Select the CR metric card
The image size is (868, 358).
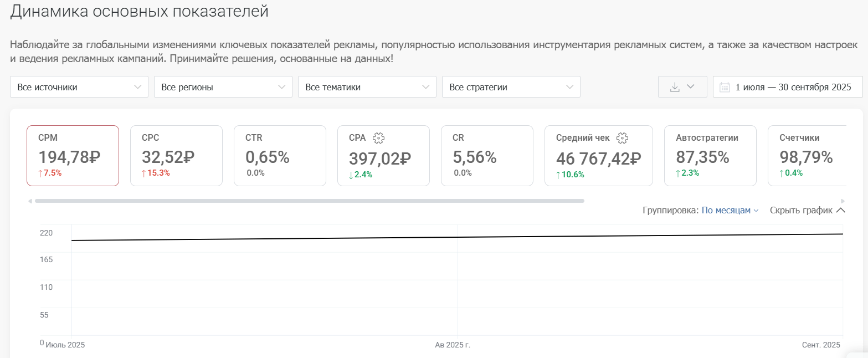(x=487, y=156)
